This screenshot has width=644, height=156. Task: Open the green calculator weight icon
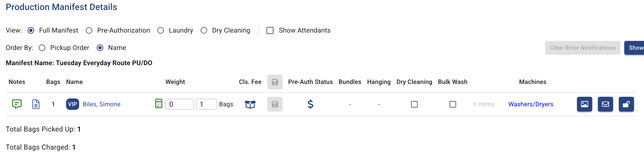coord(159,103)
